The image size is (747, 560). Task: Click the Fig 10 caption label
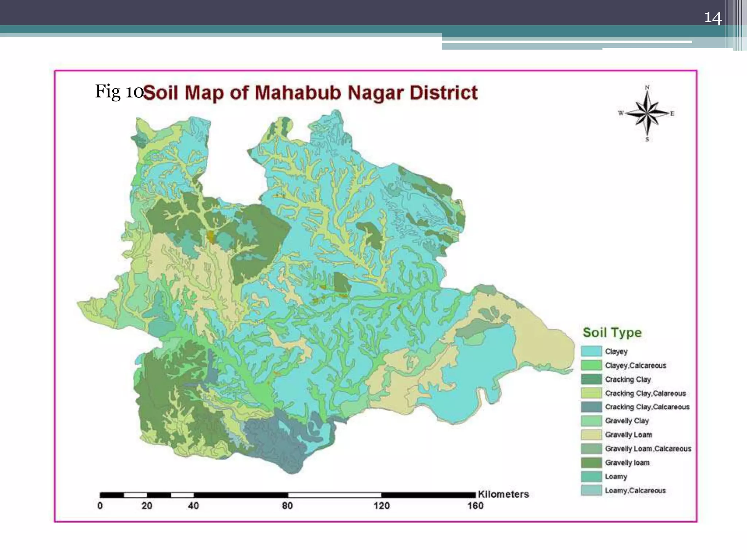point(119,91)
